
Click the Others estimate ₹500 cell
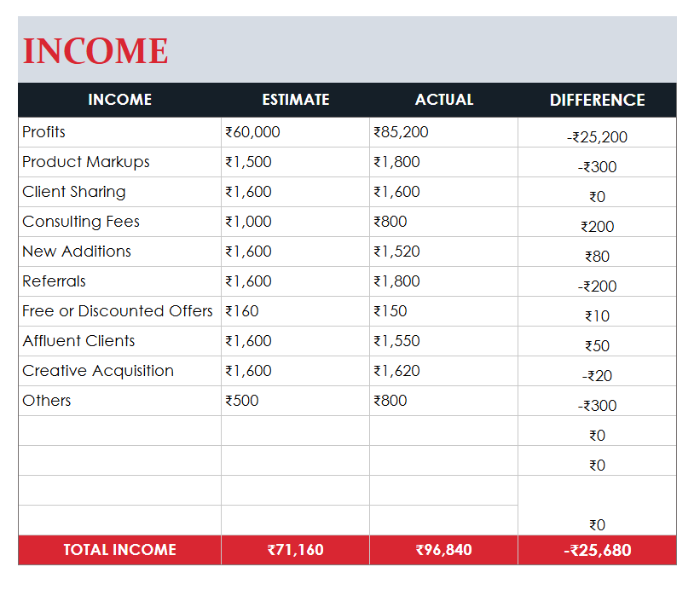242,401
